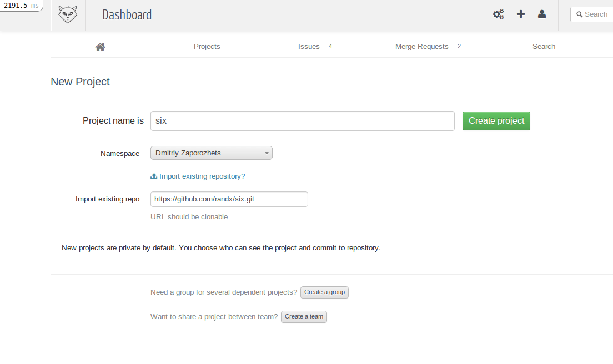Open Search tab in navigation

click(x=544, y=47)
